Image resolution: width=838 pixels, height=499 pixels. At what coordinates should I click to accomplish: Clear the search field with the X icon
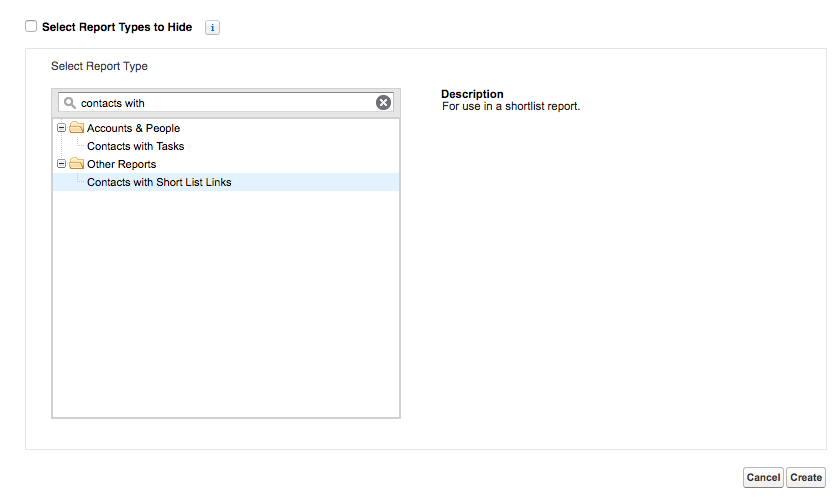tap(383, 103)
